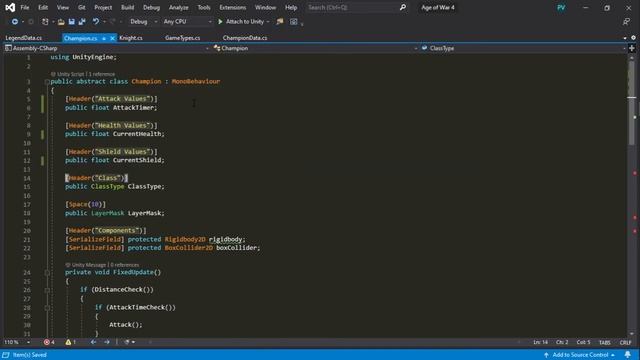This screenshot has width=640, height=360.
Task: Click the 0 references CodeLens link above FixedUpdate
Action: (x=124, y=265)
